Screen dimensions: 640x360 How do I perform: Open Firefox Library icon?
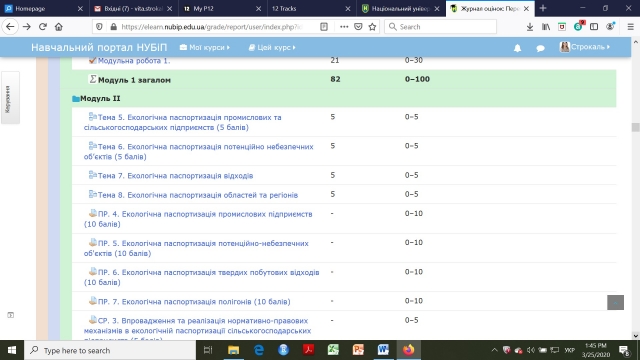click(546, 27)
